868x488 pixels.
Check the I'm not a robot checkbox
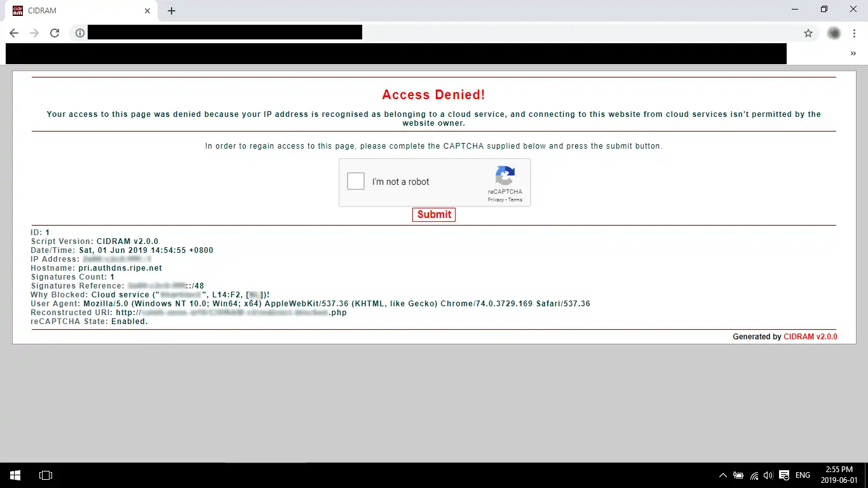[x=356, y=181]
